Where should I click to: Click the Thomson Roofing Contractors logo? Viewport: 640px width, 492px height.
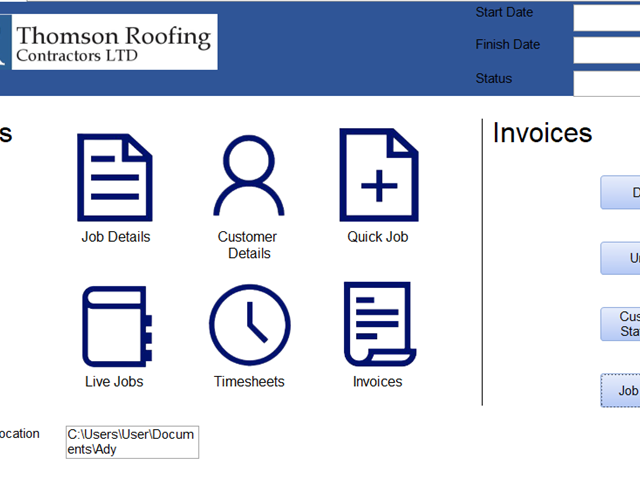[109, 43]
